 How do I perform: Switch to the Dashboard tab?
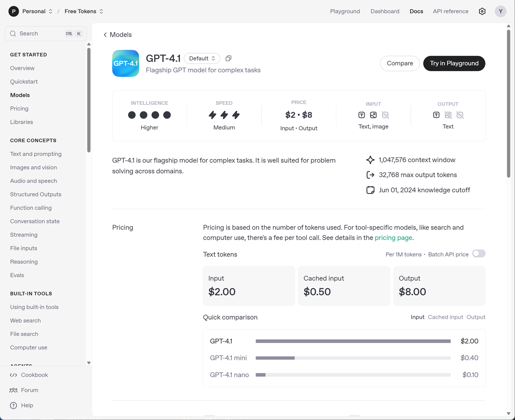[x=385, y=11]
